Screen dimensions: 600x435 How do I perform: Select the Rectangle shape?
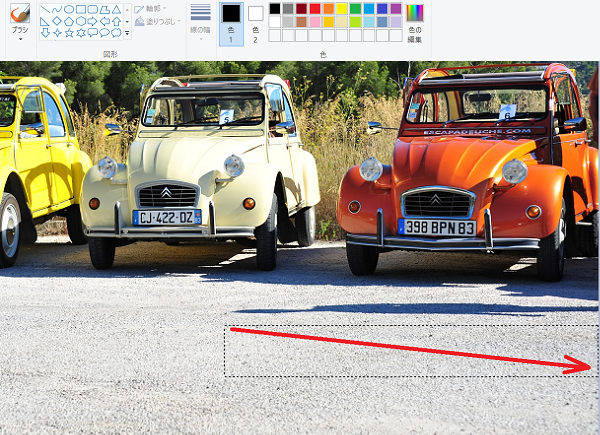coord(80,9)
